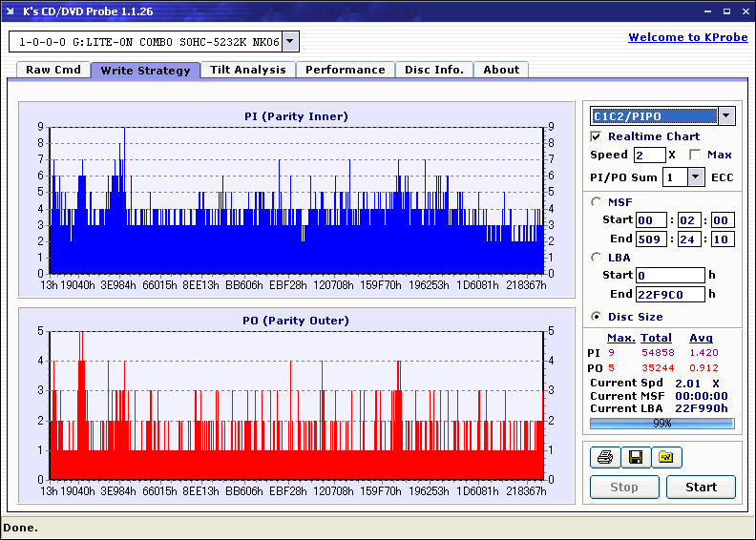Choose the Disc Size radio option

597,317
